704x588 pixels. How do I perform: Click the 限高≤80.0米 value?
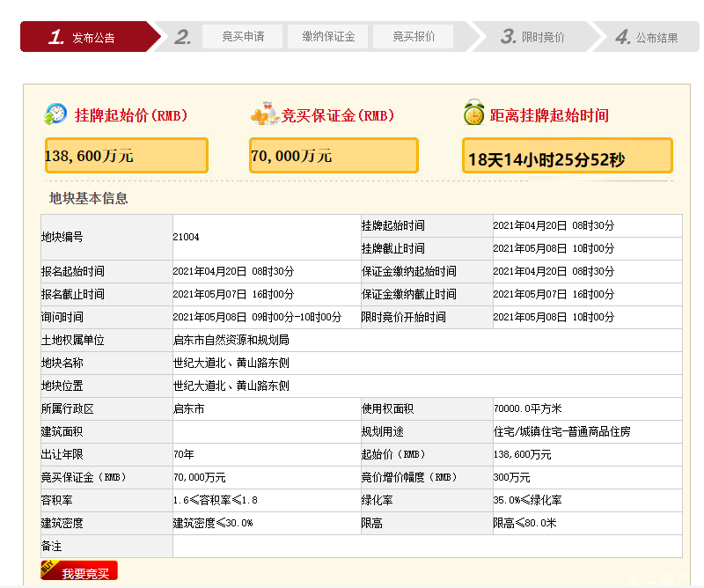pyautogui.click(x=524, y=524)
